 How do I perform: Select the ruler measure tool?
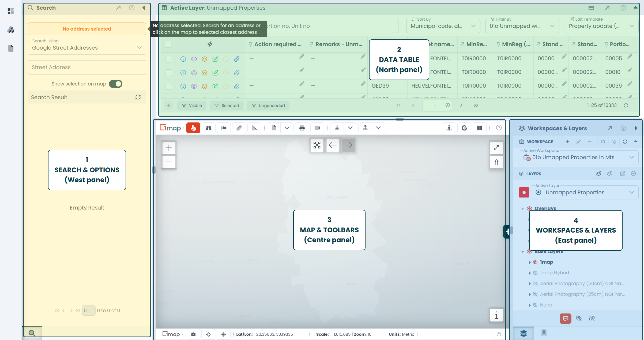(x=239, y=128)
